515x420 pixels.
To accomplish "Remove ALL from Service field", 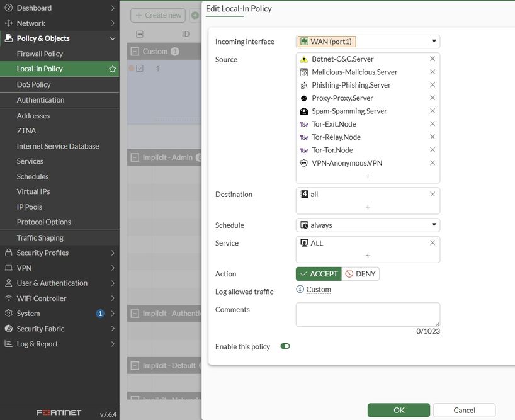I will click(433, 242).
